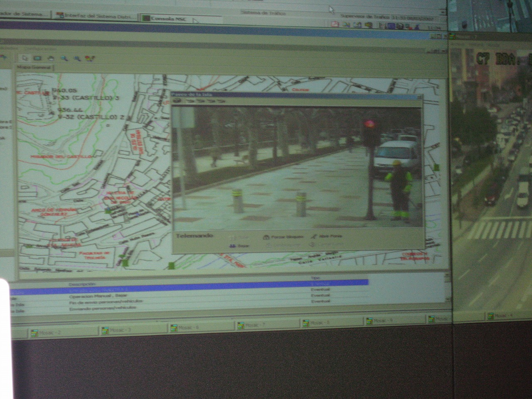Select the second magnifier zoom tool
This screenshot has width=532, height=399.
pyautogui.click(x=76, y=59)
